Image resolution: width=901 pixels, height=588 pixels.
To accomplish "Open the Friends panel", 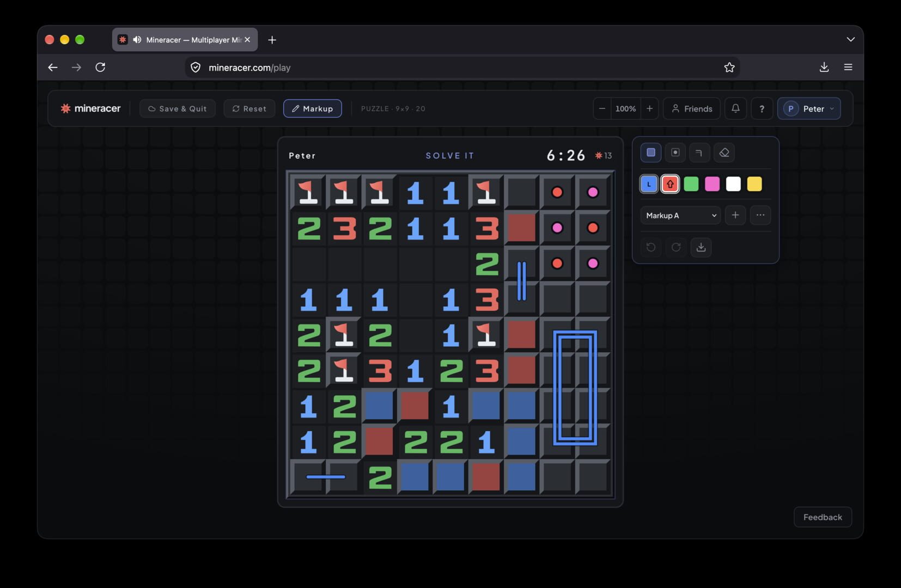I will pyautogui.click(x=692, y=108).
